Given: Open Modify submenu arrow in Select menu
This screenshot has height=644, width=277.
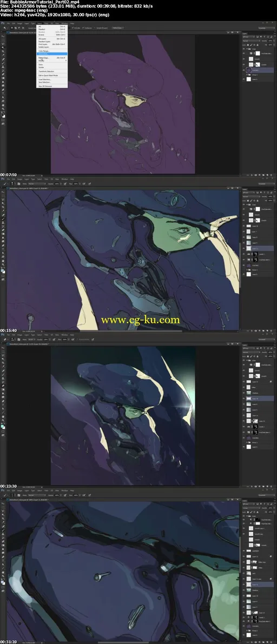Looking at the screenshot, I should (66, 61).
